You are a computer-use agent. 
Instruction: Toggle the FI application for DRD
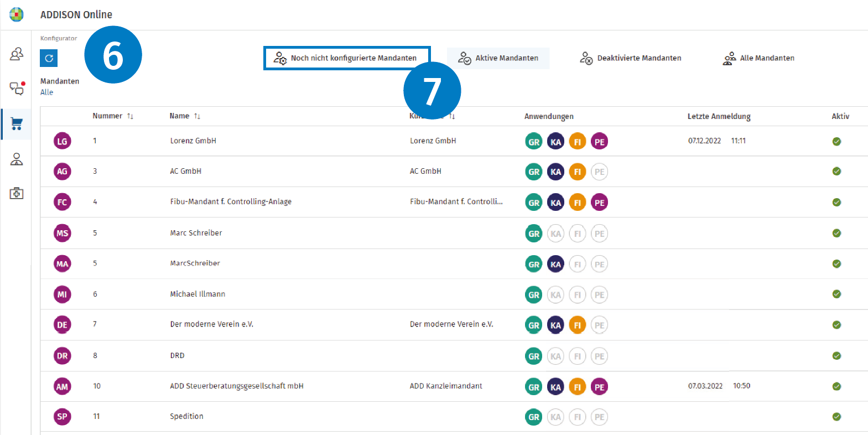tap(577, 356)
